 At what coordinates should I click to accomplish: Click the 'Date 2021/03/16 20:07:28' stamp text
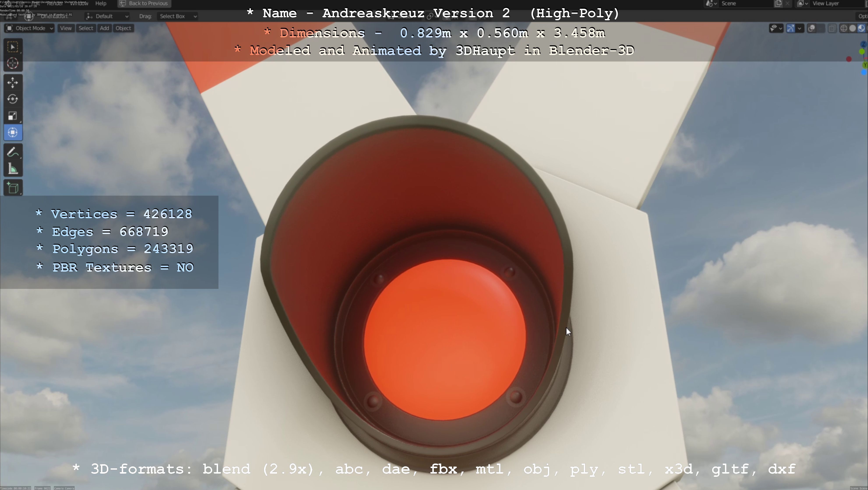click(x=19, y=6)
